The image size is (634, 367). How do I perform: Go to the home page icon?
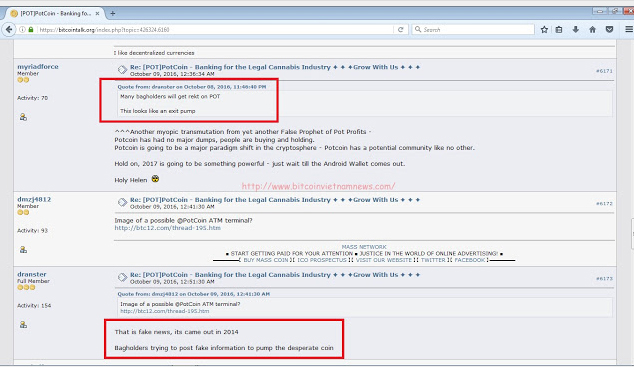tap(592, 30)
